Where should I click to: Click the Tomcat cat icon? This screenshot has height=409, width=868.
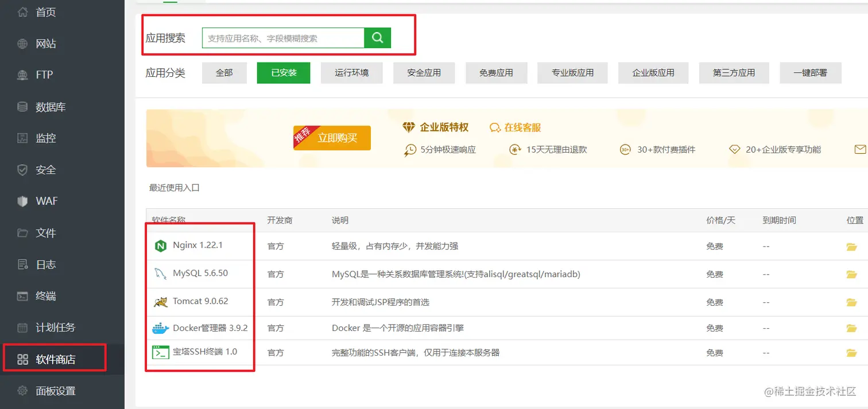point(161,302)
